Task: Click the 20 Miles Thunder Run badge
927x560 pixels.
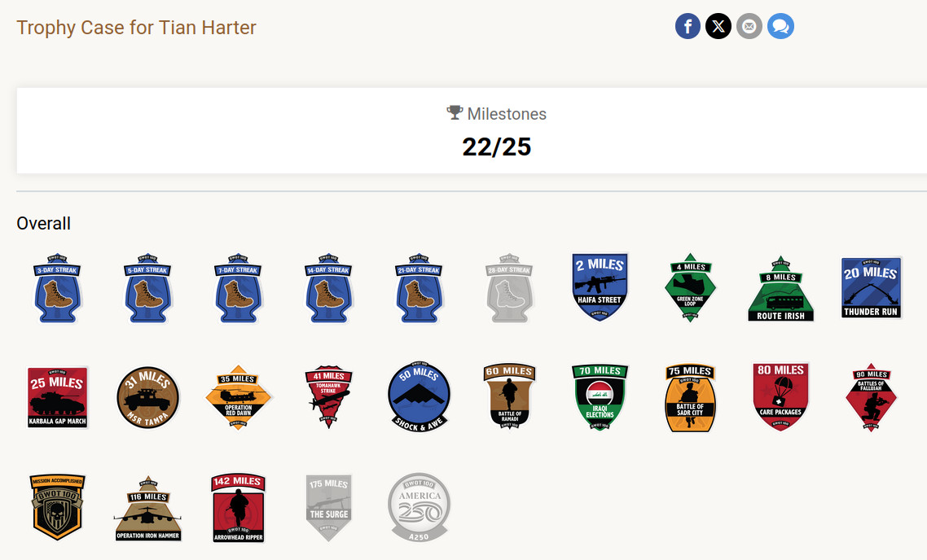Action: coord(871,287)
